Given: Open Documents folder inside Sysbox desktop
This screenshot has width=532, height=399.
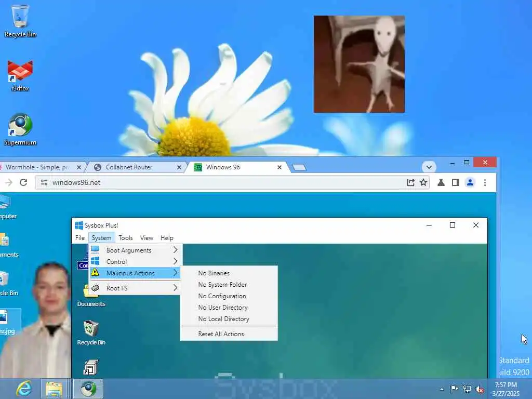Looking at the screenshot, I should (x=91, y=297).
